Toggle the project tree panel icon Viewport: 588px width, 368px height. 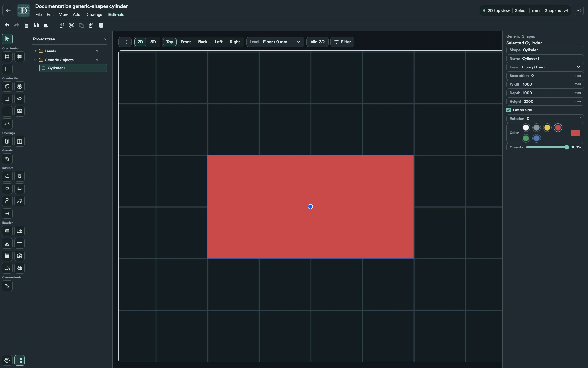tap(20, 360)
